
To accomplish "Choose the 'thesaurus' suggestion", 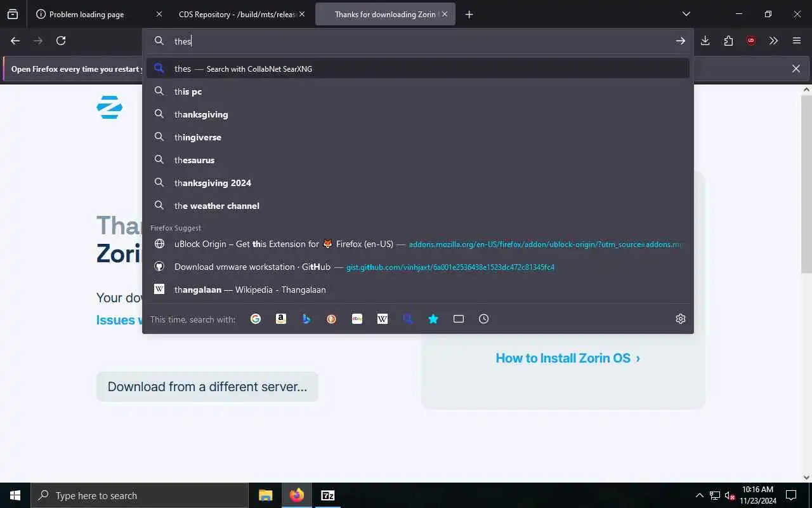I will coord(418,160).
